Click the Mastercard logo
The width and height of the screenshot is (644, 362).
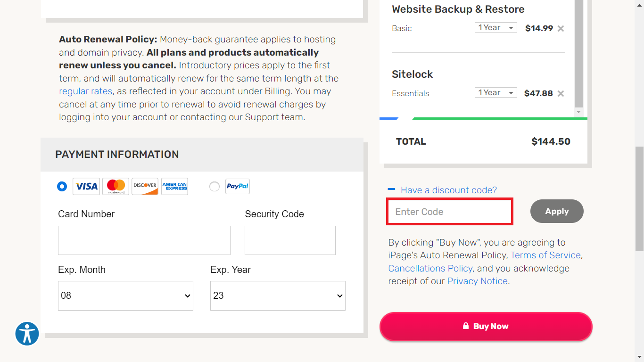click(116, 187)
